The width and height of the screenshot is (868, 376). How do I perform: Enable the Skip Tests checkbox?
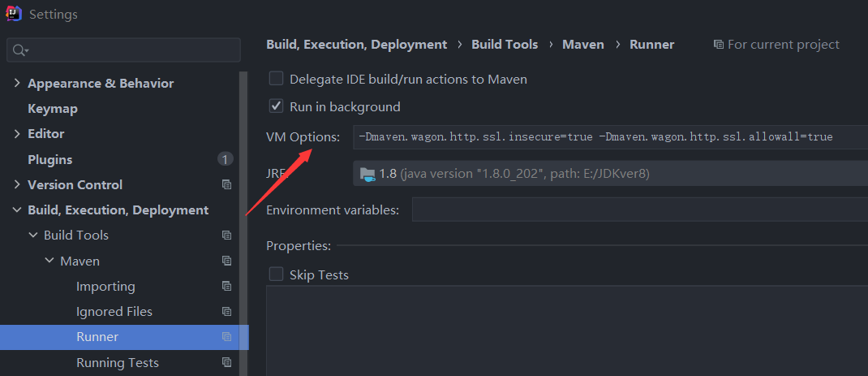coord(277,274)
